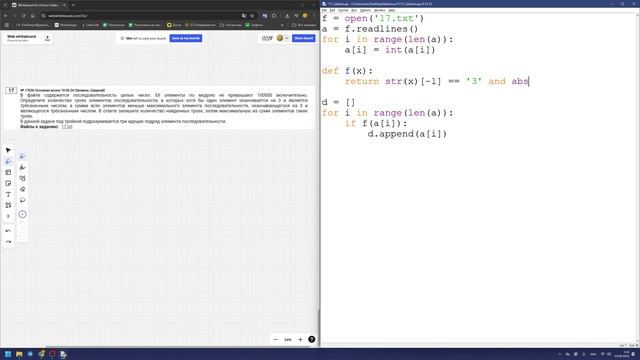
Task: Select the pen tool in the main whiteboard toolbar
Action: pyautogui.click(x=8, y=162)
